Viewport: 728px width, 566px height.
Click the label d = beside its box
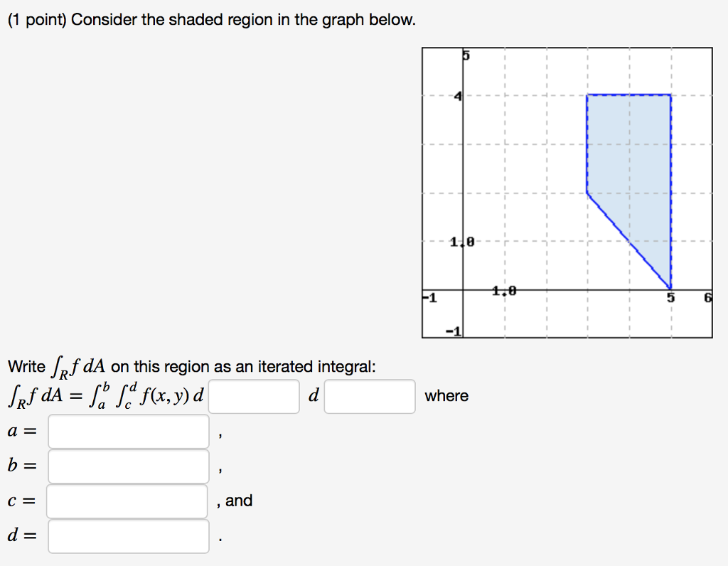coord(21,535)
